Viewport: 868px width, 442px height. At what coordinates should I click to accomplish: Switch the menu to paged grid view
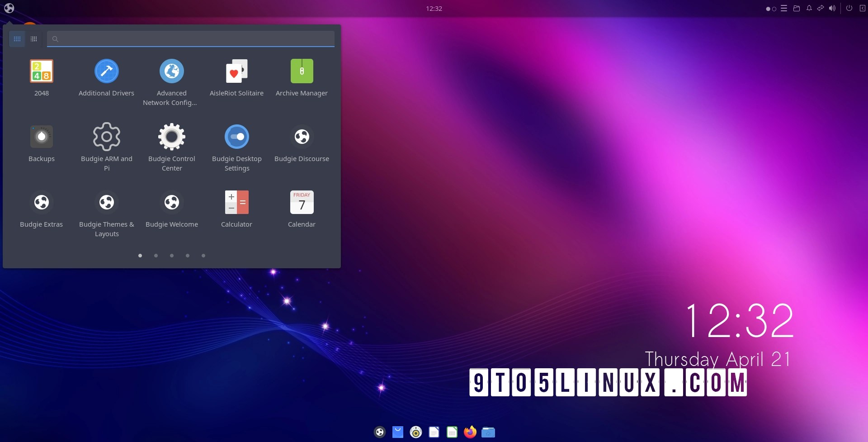tap(17, 39)
